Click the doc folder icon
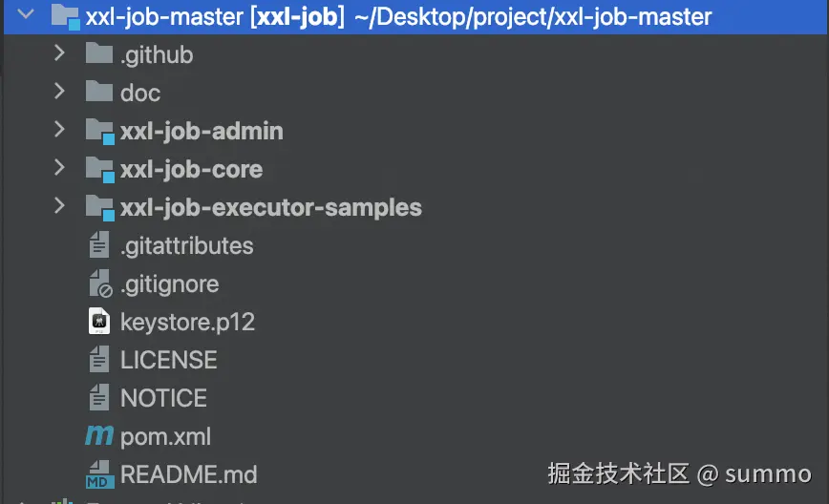 (99, 93)
